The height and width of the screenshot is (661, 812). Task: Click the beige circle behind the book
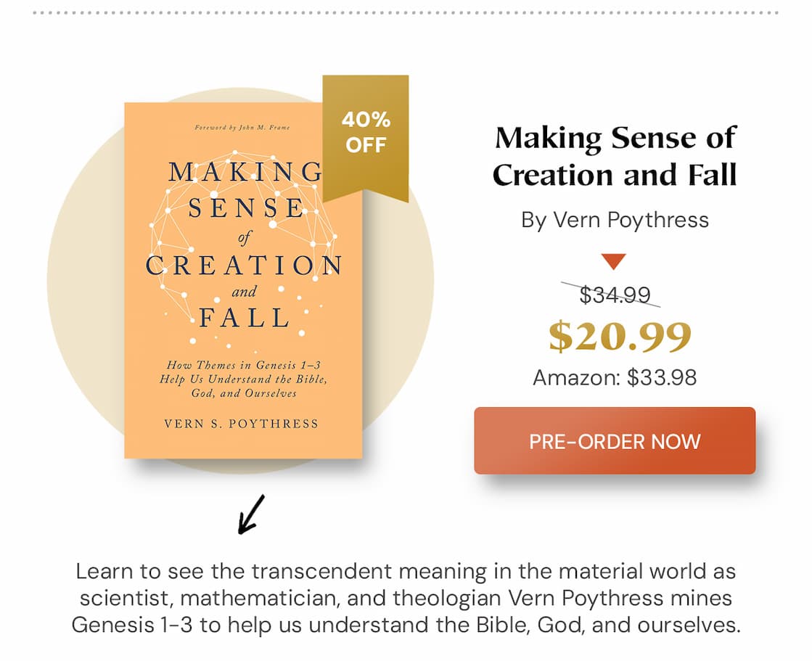(94, 290)
